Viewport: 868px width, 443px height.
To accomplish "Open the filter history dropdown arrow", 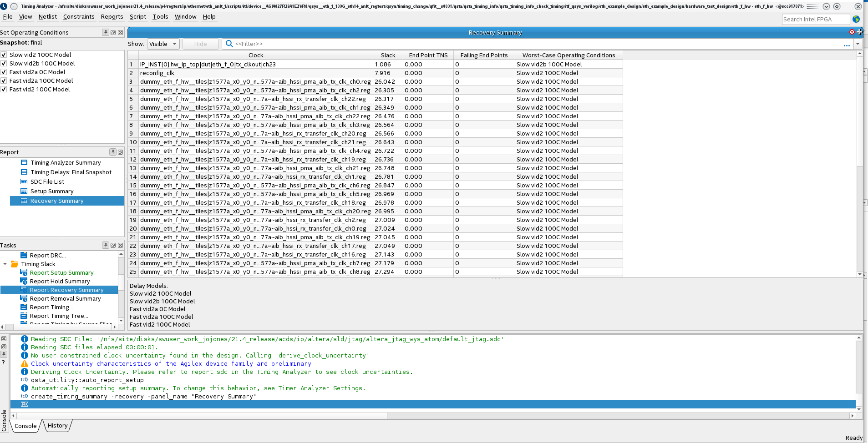I will click(858, 44).
